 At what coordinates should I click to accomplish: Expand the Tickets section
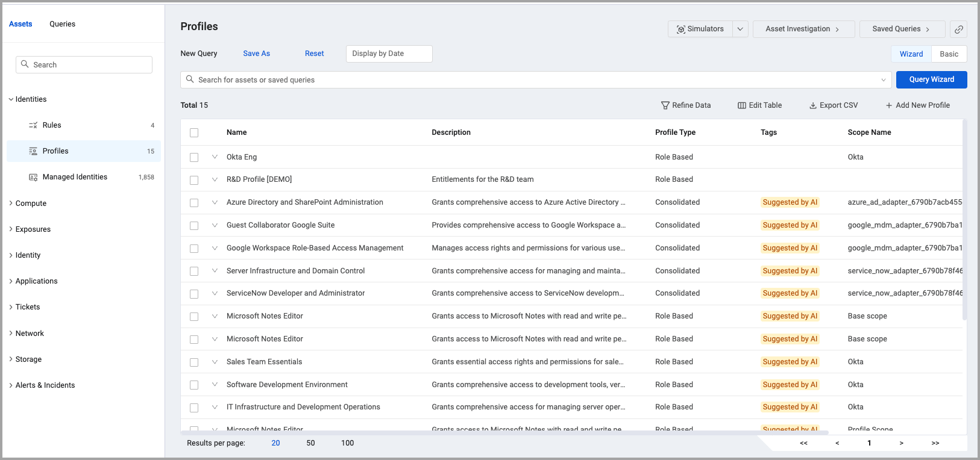pos(11,307)
